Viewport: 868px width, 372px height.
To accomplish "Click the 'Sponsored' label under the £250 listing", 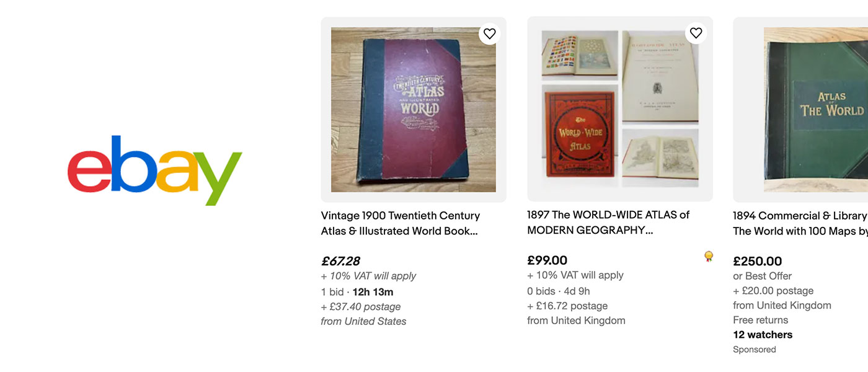I will 754,349.
